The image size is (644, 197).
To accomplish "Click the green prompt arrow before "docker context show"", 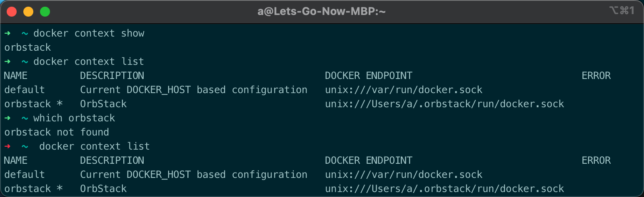I will point(7,33).
